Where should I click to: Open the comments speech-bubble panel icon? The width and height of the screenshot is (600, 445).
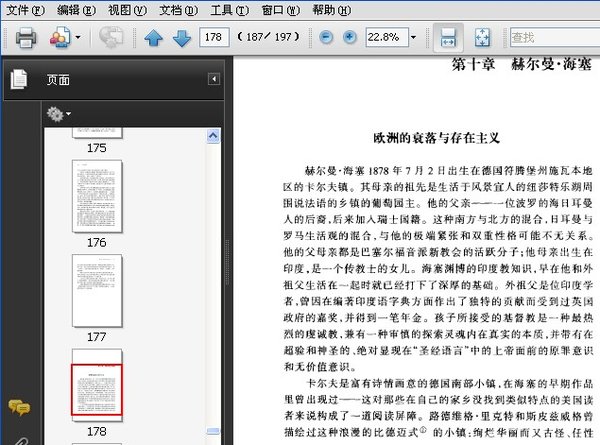[19, 408]
